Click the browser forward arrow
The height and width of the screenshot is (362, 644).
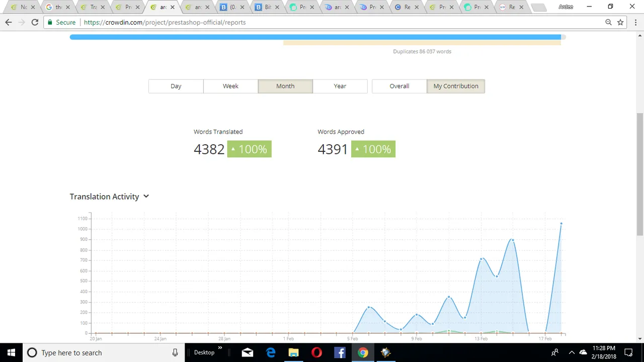click(x=22, y=22)
